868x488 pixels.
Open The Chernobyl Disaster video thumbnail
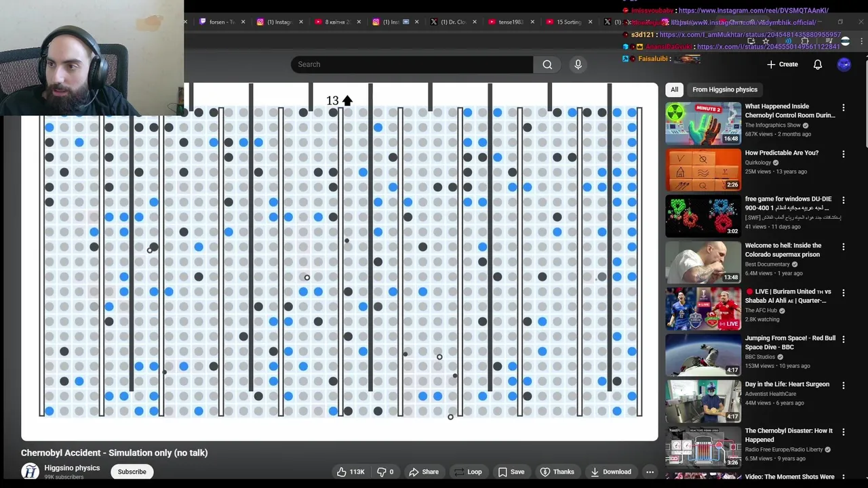pyautogui.click(x=703, y=447)
